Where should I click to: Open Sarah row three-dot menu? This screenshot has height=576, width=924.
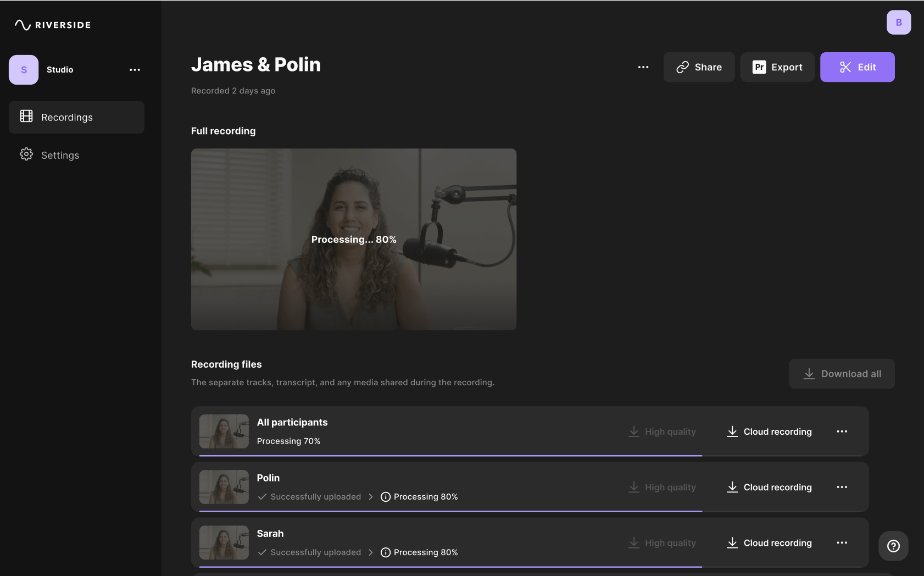click(x=842, y=542)
